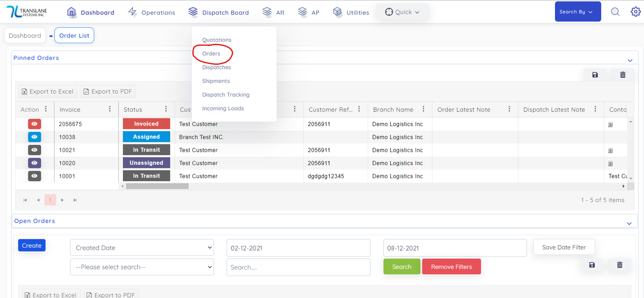Collapse the Pinned Orders section

[x=630, y=60]
